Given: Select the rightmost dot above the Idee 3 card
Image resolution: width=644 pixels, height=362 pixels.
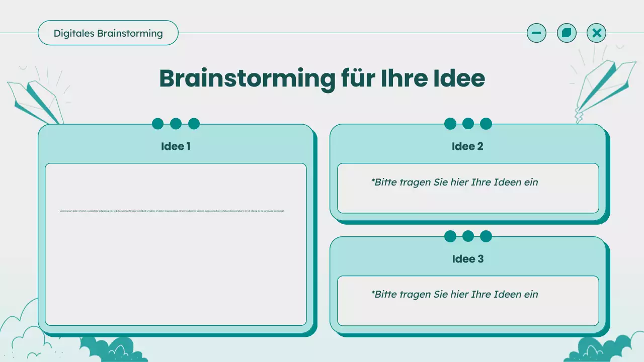Looking at the screenshot, I should [486, 236].
